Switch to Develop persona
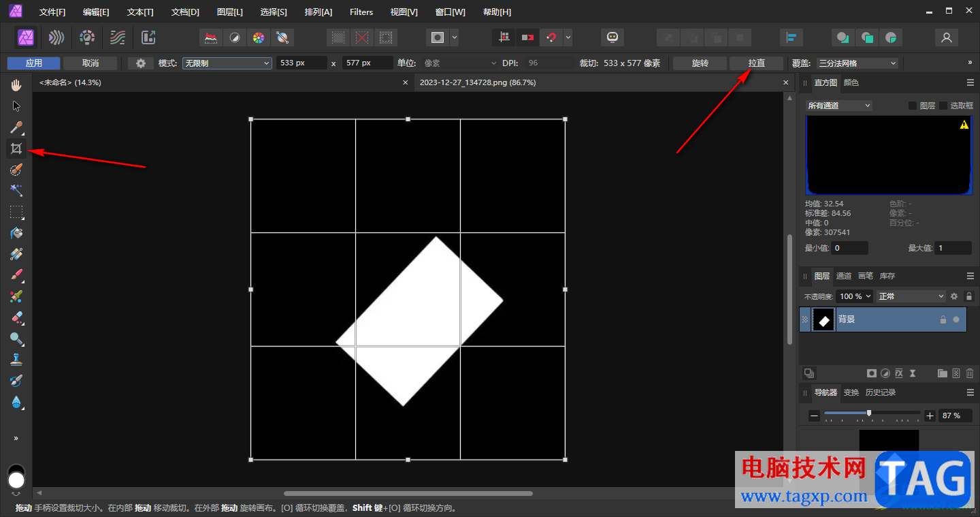This screenshot has height=517, width=980. point(87,37)
